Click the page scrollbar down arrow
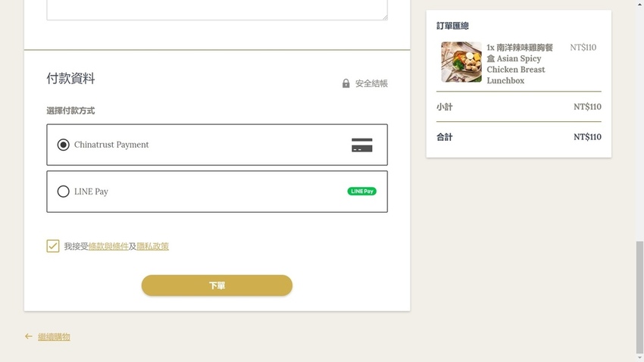 tap(639, 357)
